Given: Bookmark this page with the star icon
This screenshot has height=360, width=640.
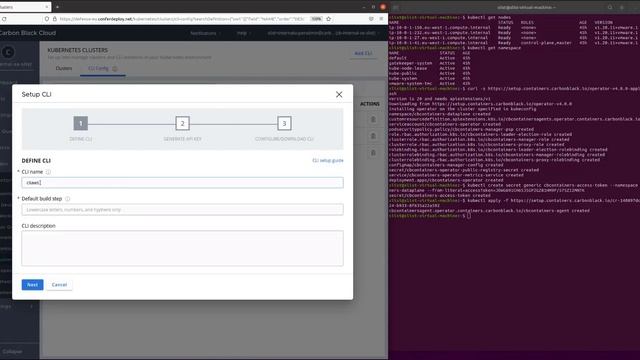Looking at the screenshot, I should pyautogui.click(x=329, y=19).
